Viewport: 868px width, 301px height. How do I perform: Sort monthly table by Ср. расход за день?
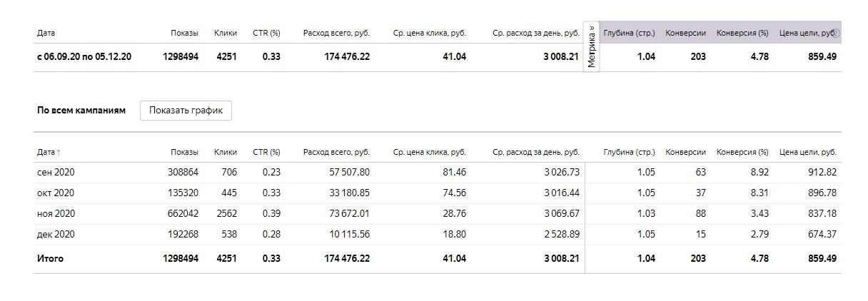pyautogui.click(x=535, y=152)
